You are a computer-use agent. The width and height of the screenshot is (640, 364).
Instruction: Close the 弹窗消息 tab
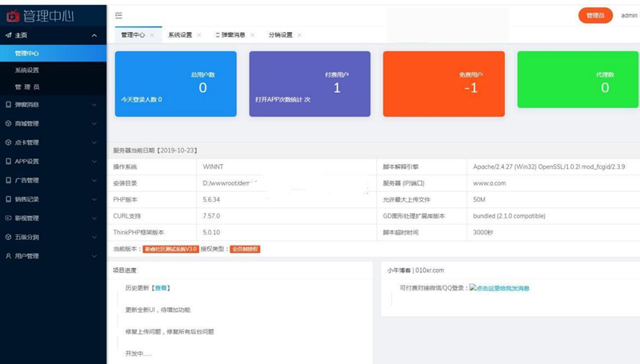pyautogui.click(x=253, y=35)
